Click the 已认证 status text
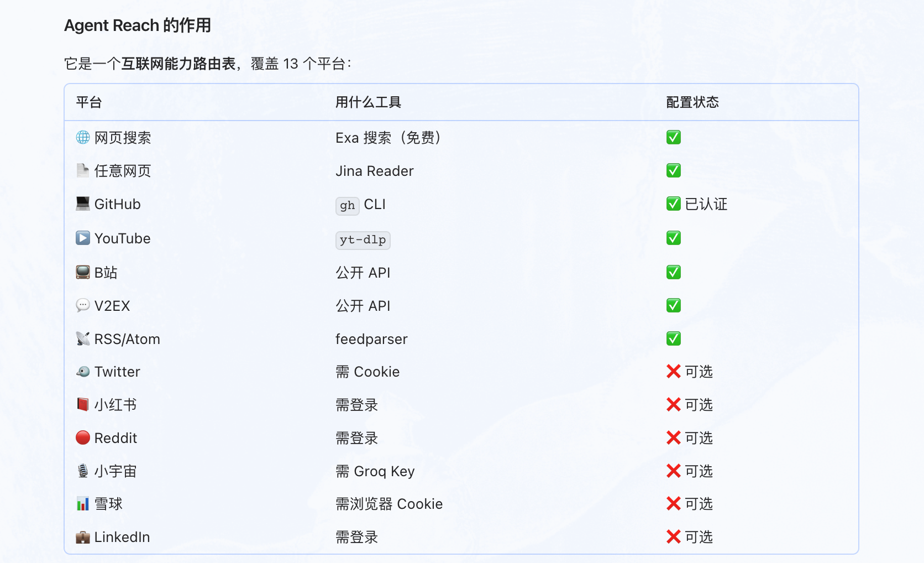 click(706, 204)
